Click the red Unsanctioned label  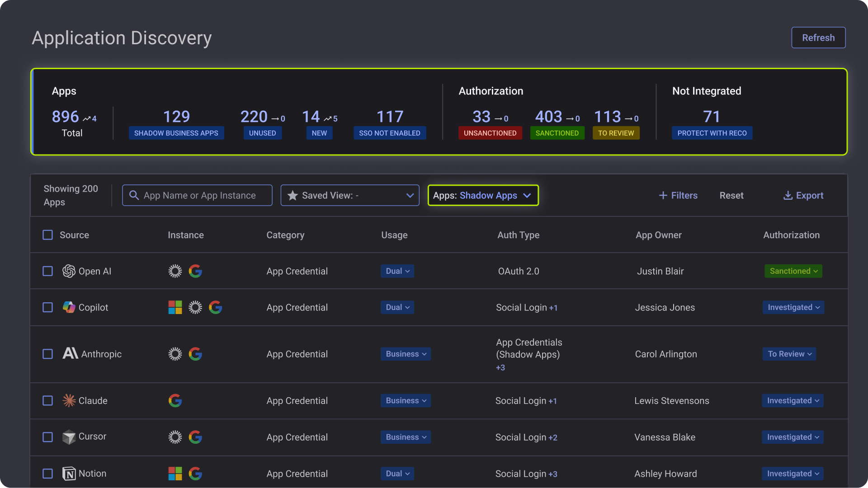coord(490,133)
